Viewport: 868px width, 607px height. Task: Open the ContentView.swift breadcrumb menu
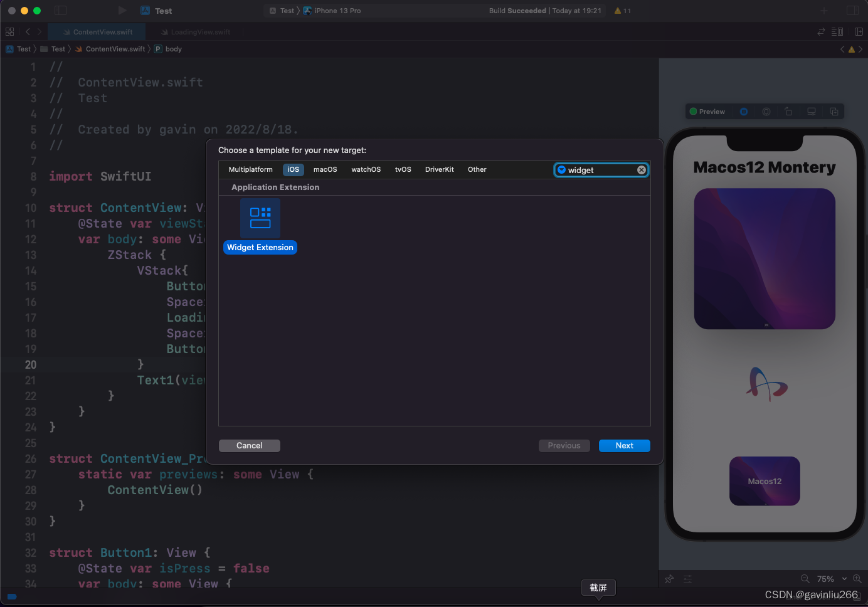click(110, 49)
